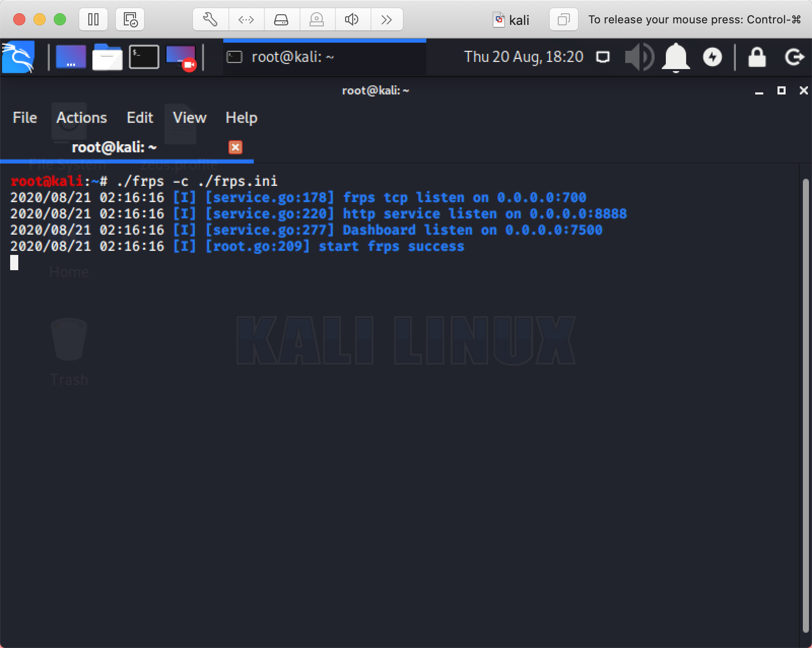Open the File menu in terminal
The width and height of the screenshot is (812, 648).
pos(25,118)
